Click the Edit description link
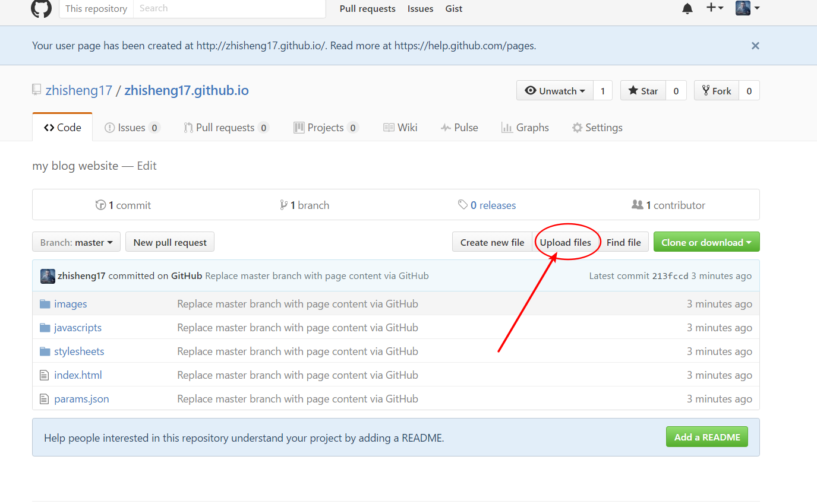 point(147,166)
